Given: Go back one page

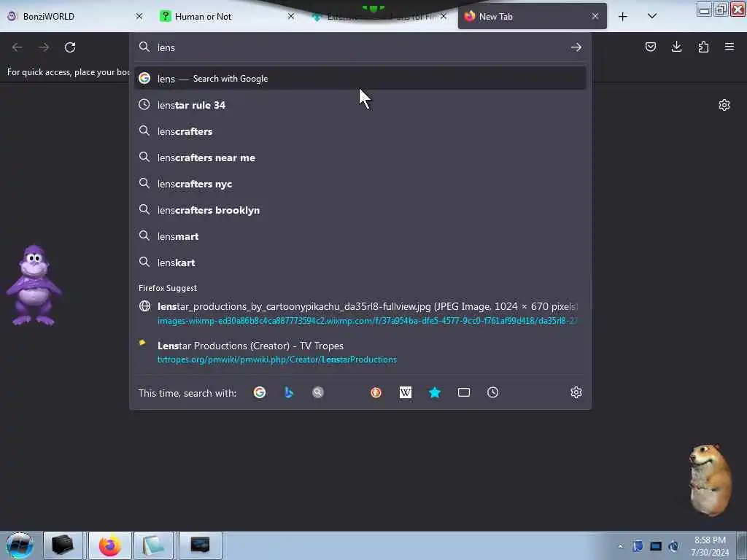Looking at the screenshot, I should click(18, 47).
